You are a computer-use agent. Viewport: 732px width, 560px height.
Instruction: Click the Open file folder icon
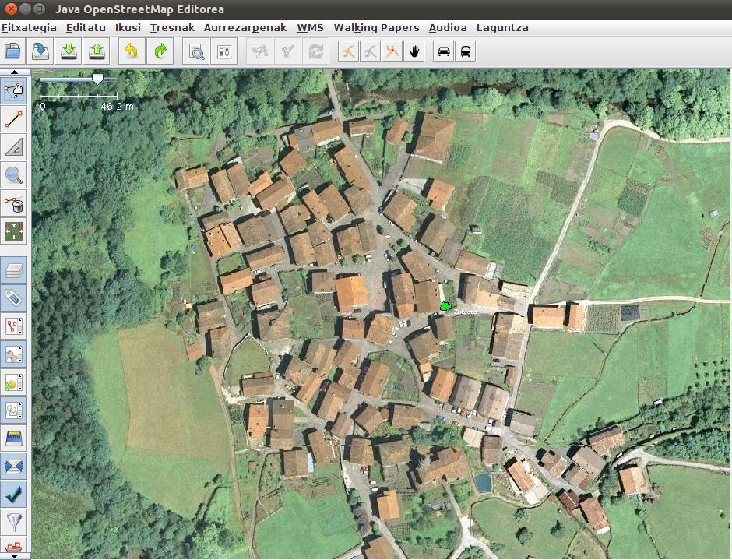[x=12, y=52]
